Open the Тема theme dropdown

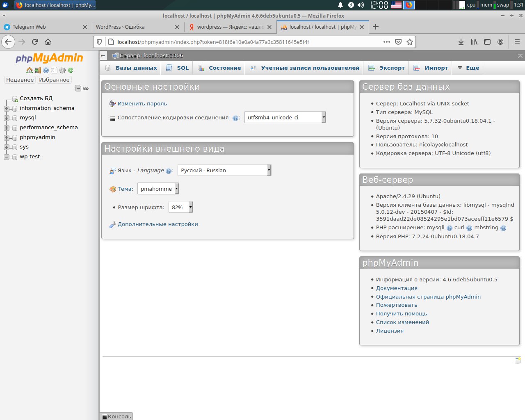coord(158,189)
